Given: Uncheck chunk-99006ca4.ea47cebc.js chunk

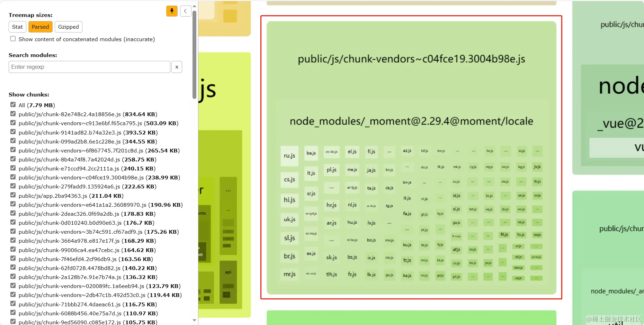Looking at the screenshot, I should click(13, 249).
